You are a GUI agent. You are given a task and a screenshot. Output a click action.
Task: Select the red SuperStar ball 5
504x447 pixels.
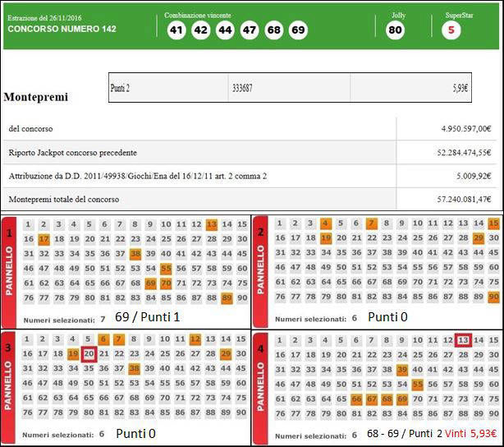[450, 30]
